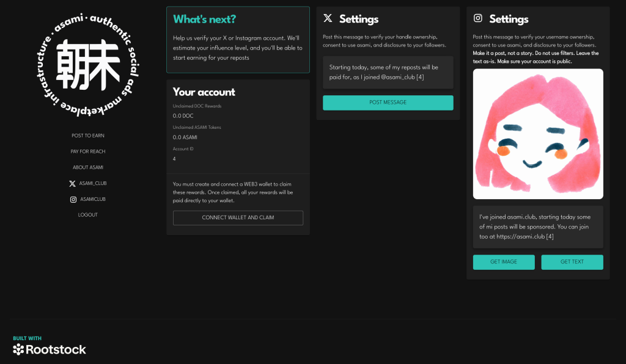Visit the ASAMI_CLUB X profile link
Screen dimensions: 626x364
(x=93, y=183)
